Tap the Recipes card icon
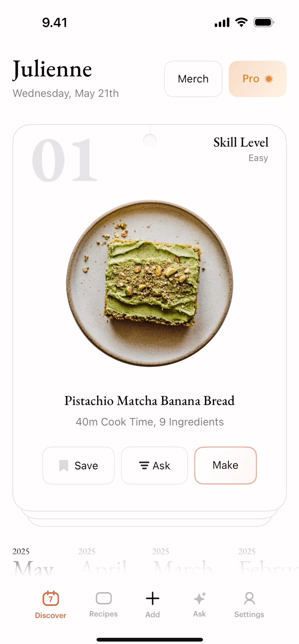The image size is (299, 644). tap(104, 598)
